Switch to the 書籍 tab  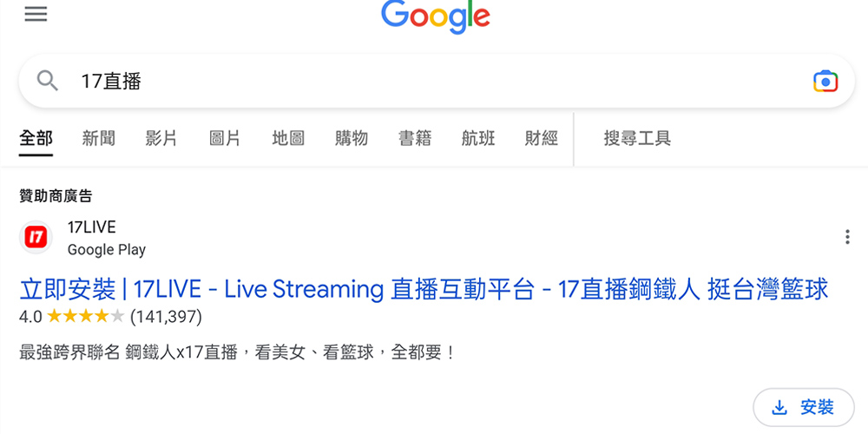(x=415, y=138)
